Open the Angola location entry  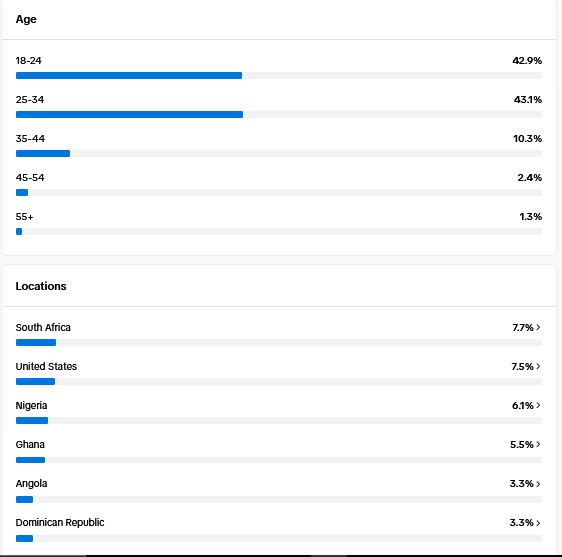[x=278, y=490]
